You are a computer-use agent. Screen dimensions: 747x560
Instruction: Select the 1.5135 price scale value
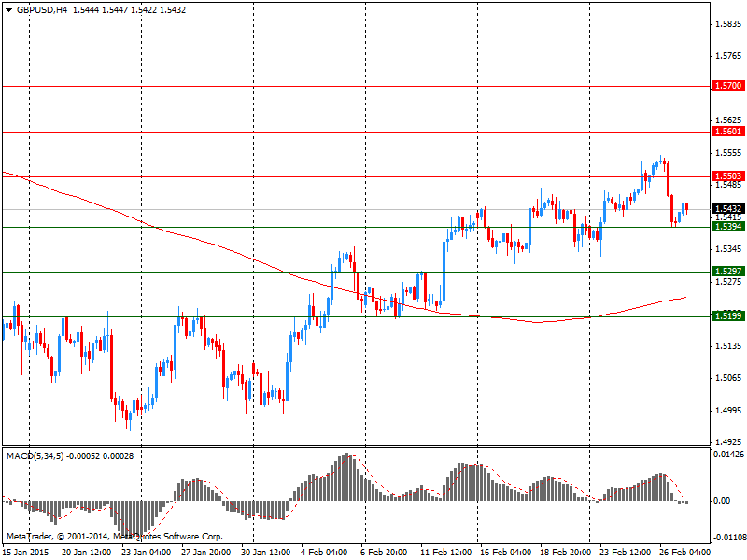(x=729, y=345)
